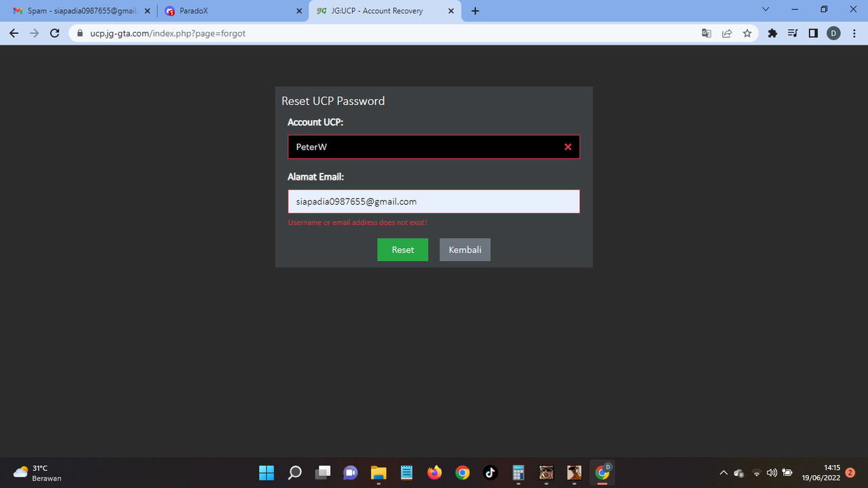Go forward in browser history
868x488 pixels.
tap(35, 33)
